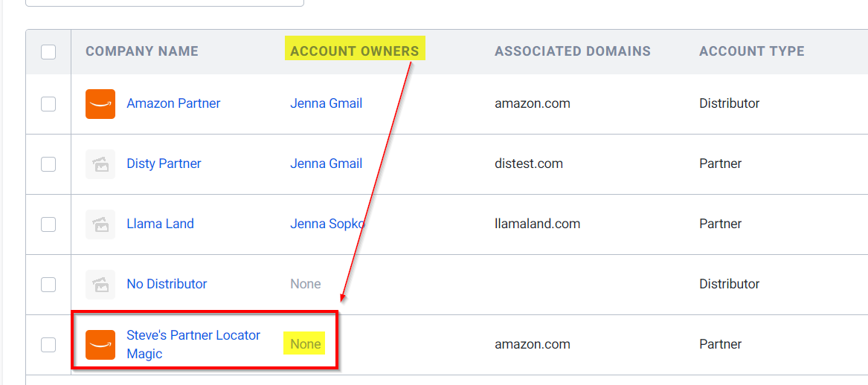Viewport: 868px width, 385px height.
Task: Sort by Company Name column header
Action: (x=142, y=51)
